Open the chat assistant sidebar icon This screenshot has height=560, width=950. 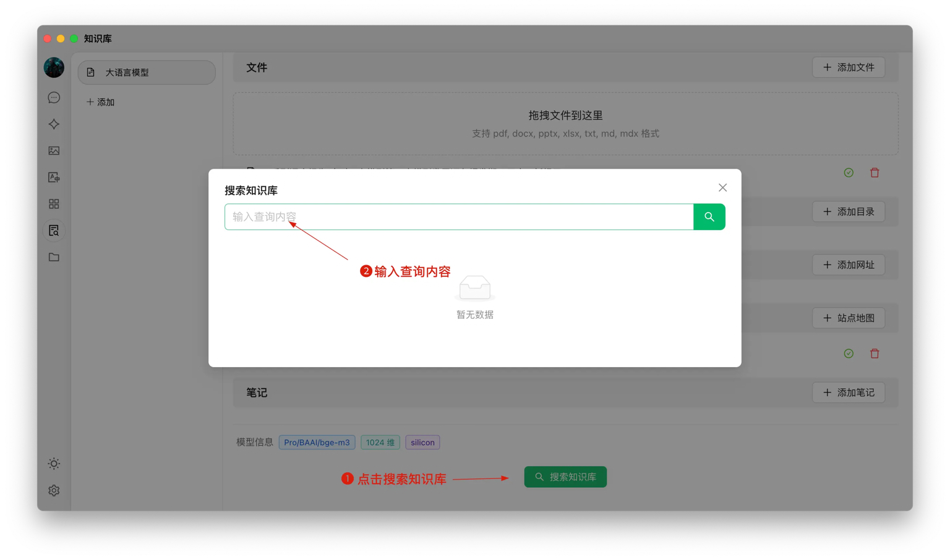(54, 97)
